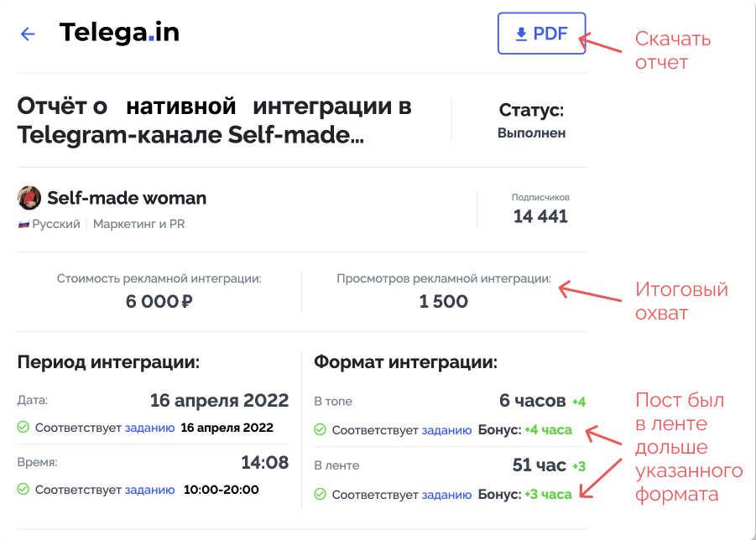Click the green checkmark next to date compliance
756x540 pixels.
coord(23,428)
